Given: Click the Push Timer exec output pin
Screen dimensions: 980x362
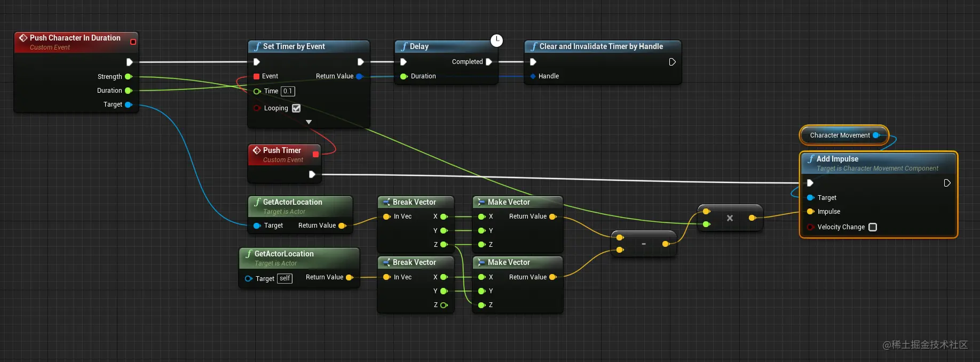Looking at the screenshot, I should [x=312, y=174].
